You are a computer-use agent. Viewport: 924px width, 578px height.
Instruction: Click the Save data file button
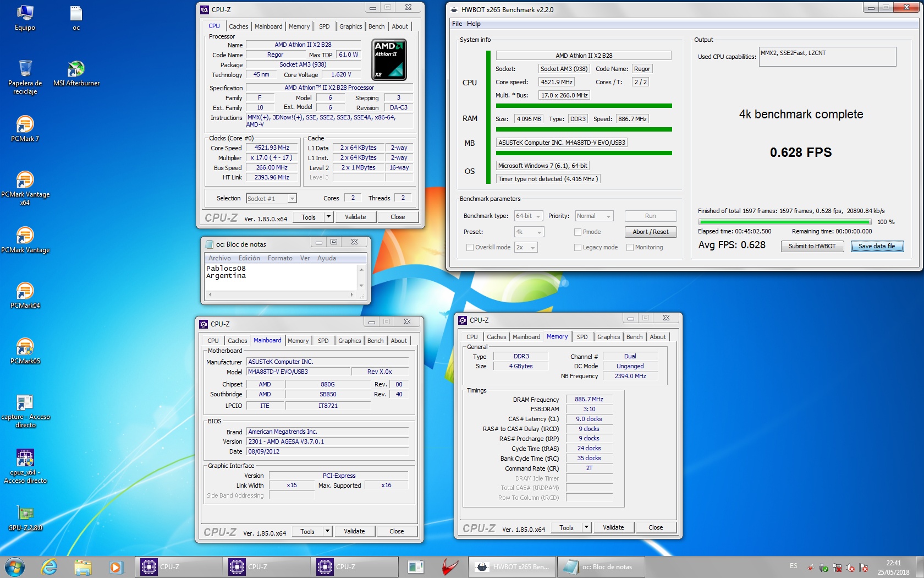tap(877, 246)
